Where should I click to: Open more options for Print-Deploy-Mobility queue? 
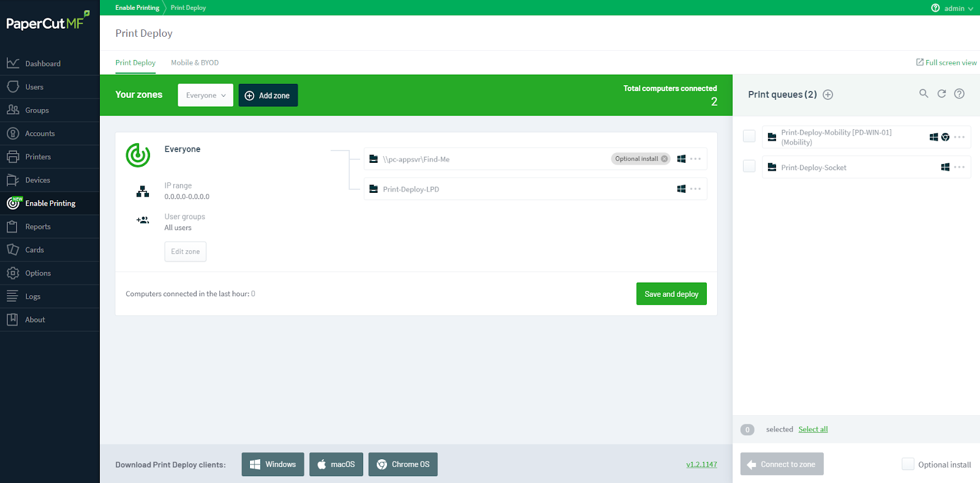(x=960, y=137)
